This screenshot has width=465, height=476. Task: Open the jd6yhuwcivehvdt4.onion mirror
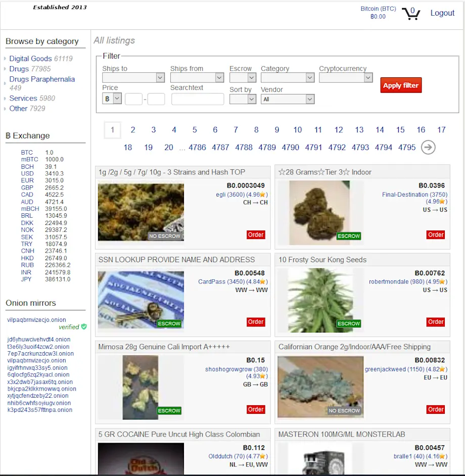click(x=39, y=340)
